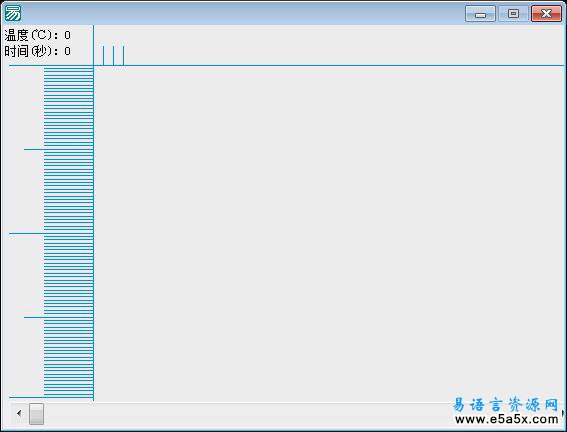The height and width of the screenshot is (432, 567).
Task: Click the longest middle tick of temperature scale
Action: coord(26,233)
